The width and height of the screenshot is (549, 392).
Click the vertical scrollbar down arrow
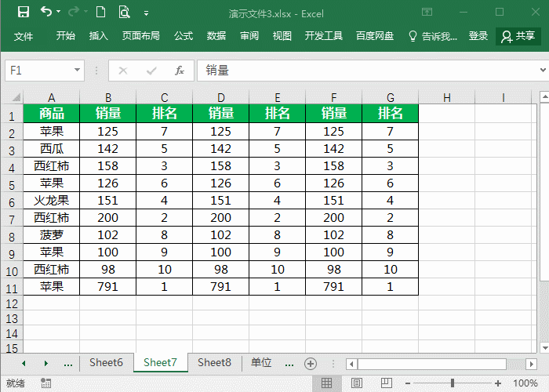pos(544,348)
